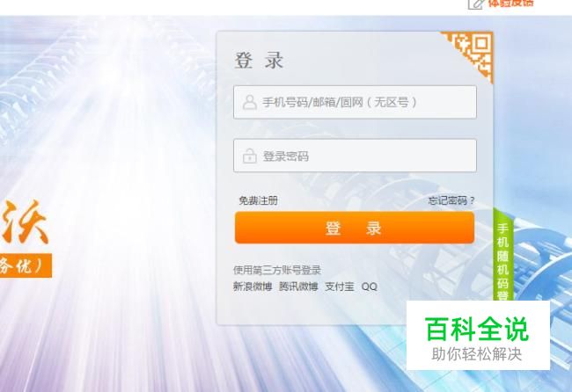Screen dimensions: 572x392
Task: Click the orange 务优 banner at left
Action: [x=26, y=265]
